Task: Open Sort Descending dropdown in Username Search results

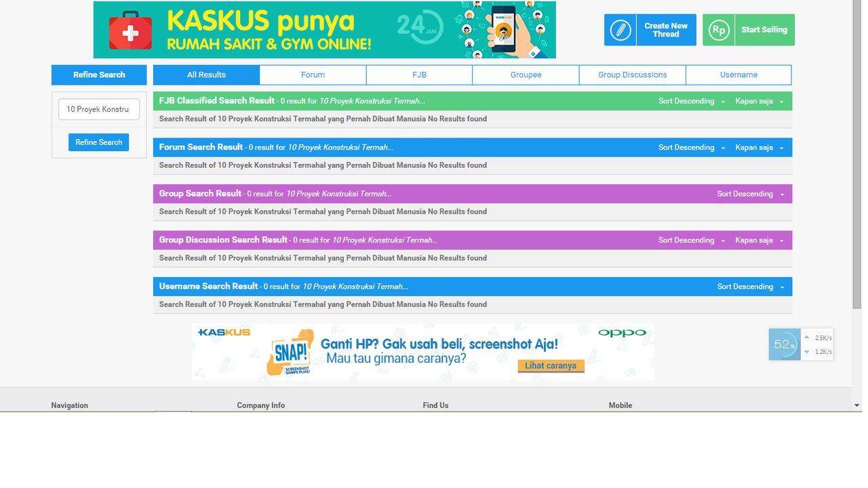Action: [x=751, y=287]
